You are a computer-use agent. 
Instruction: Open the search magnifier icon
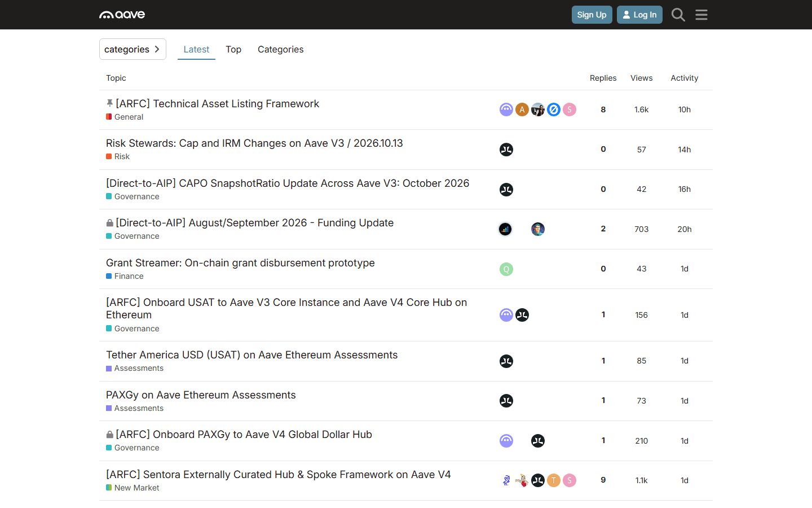[x=678, y=15]
